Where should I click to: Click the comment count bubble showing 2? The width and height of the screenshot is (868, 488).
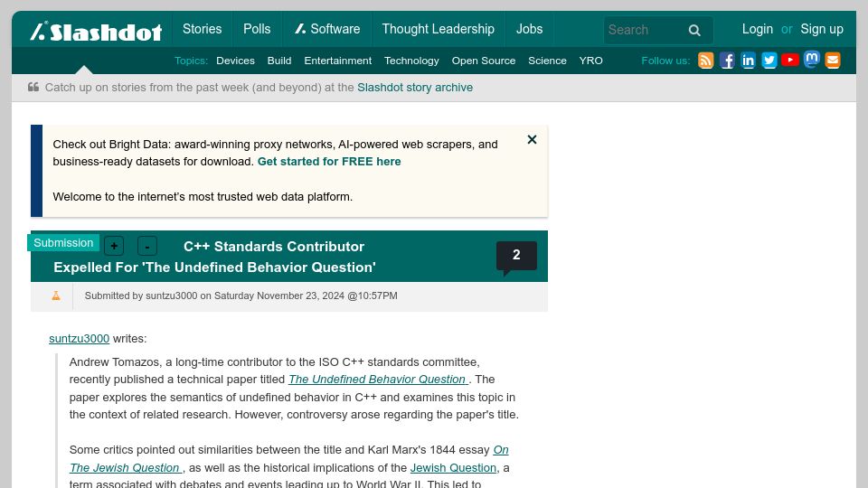516,256
